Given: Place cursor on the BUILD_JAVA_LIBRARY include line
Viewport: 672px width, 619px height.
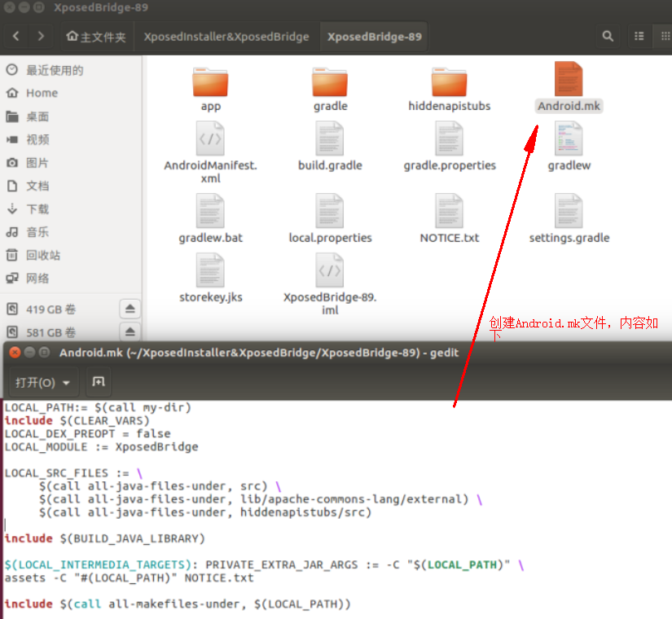Looking at the screenshot, I should click(105, 538).
